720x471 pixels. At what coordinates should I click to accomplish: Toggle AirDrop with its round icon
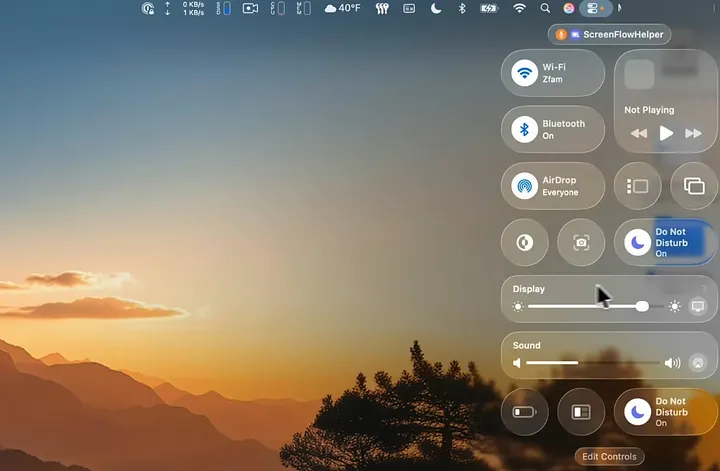coord(524,186)
